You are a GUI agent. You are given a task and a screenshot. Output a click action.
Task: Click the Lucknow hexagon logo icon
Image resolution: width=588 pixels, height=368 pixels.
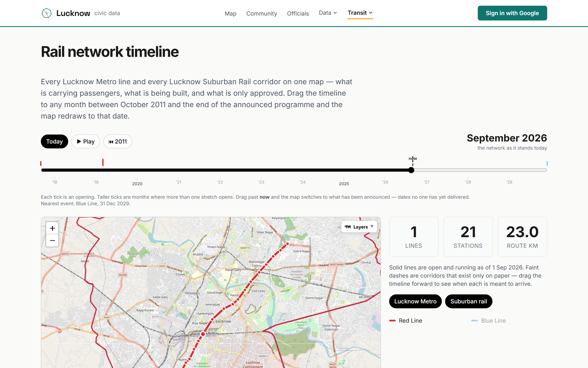[x=47, y=13]
